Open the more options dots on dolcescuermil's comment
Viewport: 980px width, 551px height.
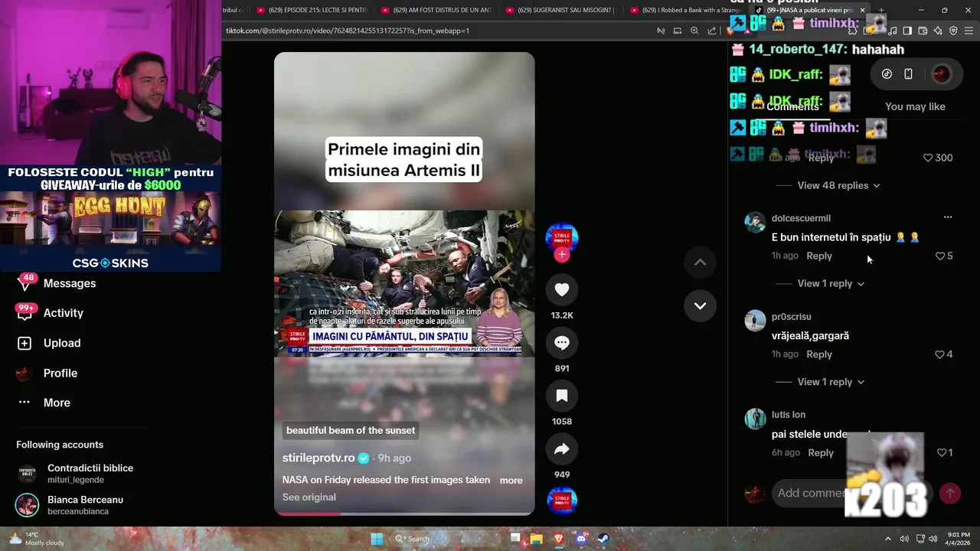click(x=948, y=217)
